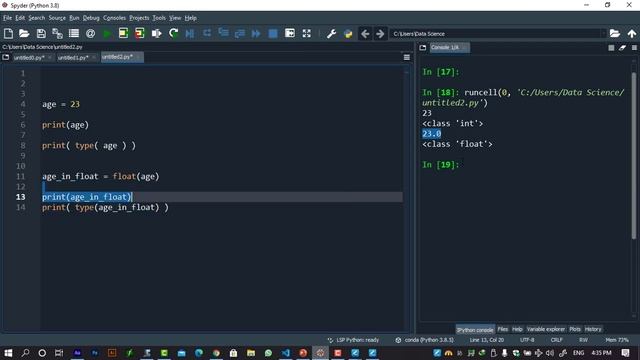
Task: Create a new file with toolbar icon
Action: point(8,33)
